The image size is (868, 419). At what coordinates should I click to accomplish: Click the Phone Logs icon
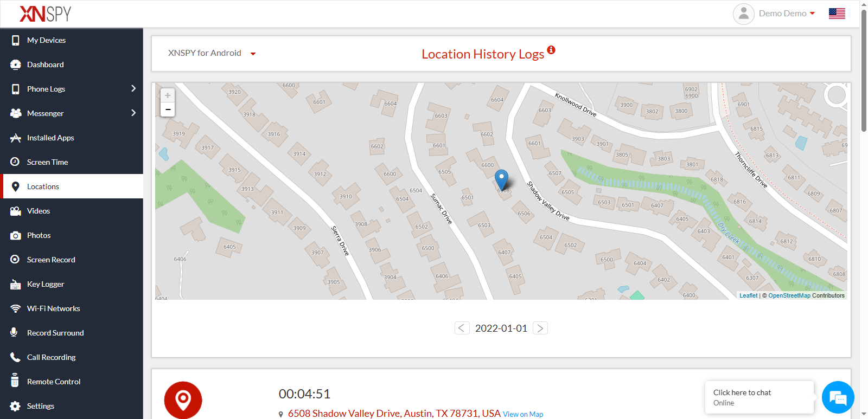(x=16, y=89)
